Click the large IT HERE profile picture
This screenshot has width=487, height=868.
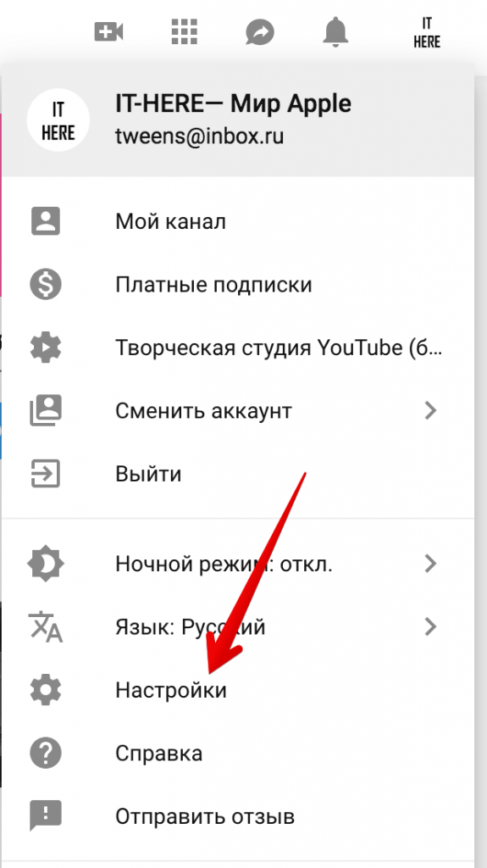tap(58, 120)
